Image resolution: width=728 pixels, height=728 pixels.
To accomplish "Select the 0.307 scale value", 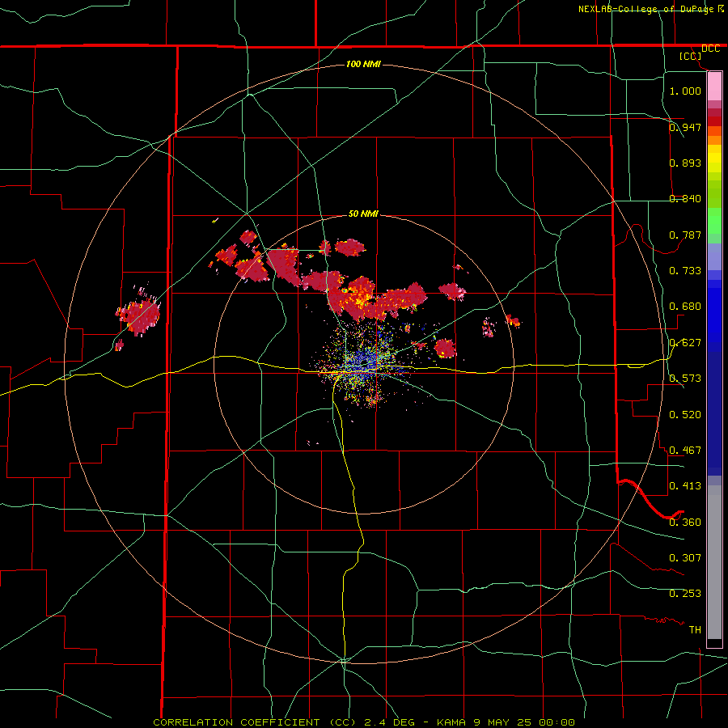I will [x=685, y=558].
